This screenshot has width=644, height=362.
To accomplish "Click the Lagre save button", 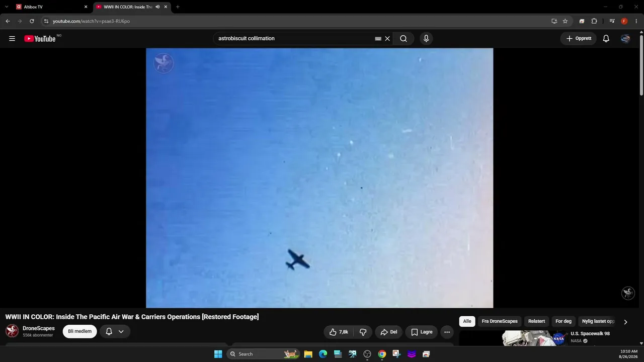I will point(422,332).
